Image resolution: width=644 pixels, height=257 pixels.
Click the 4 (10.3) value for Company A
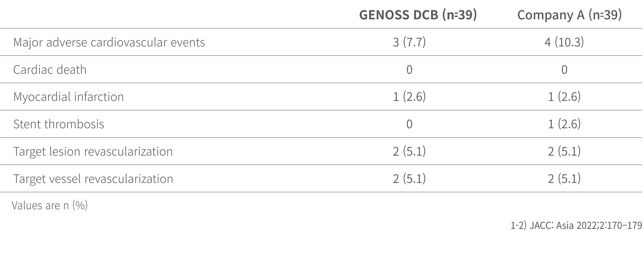(x=564, y=42)
